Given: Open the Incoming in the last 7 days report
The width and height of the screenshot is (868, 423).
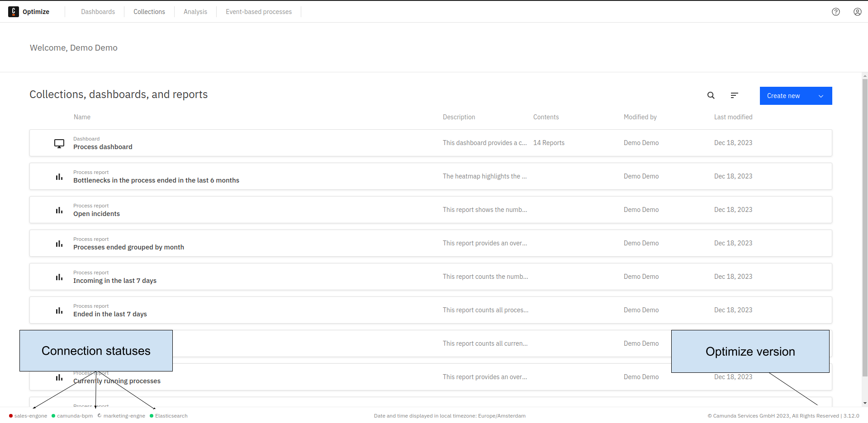Looking at the screenshot, I should tap(115, 280).
